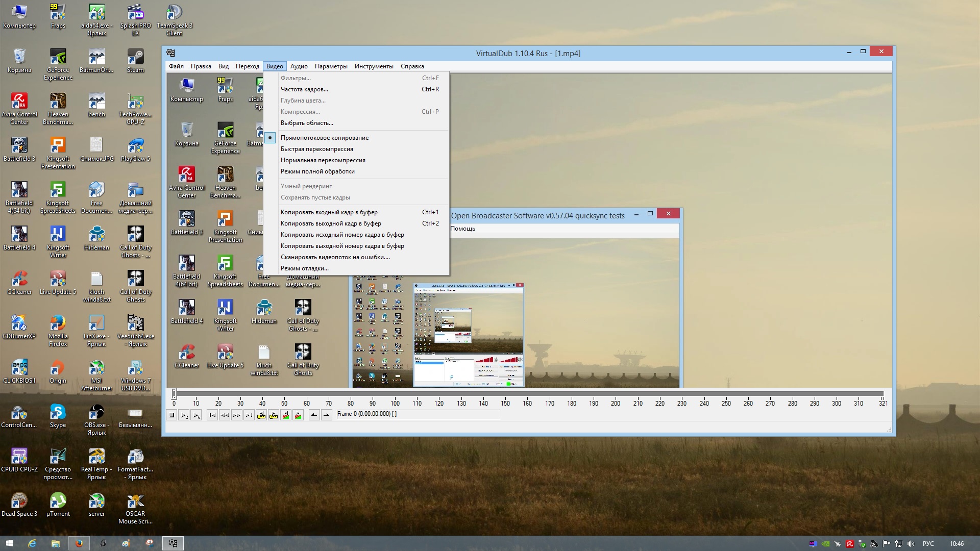Expand the Файл menu
Image resolution: width=980 pixels, height=551 pixels.
coord(176,66)
